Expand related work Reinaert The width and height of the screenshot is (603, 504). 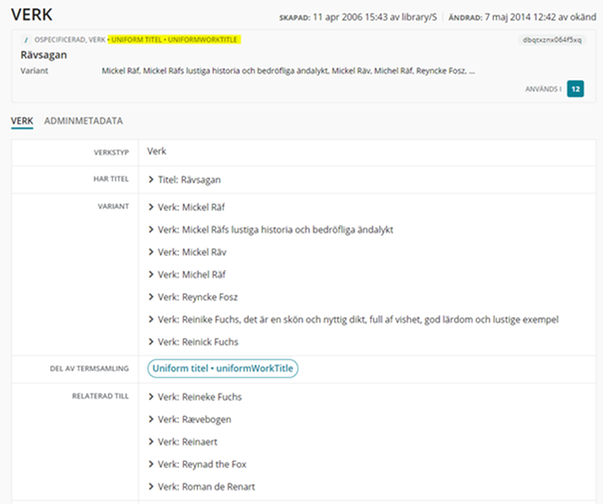click(x=150, y=442)
